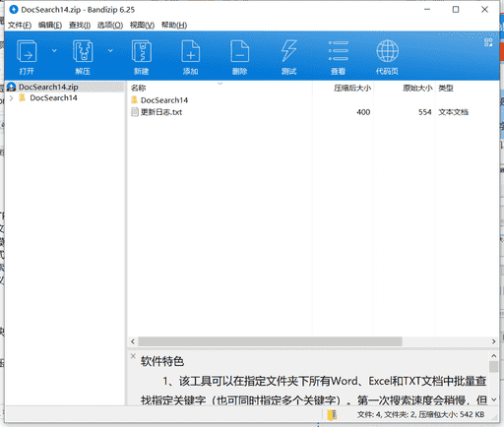Open the dropdown arrow next to 打开
Viewport: 504px width, 427px height.
click(x=54, y=50)
